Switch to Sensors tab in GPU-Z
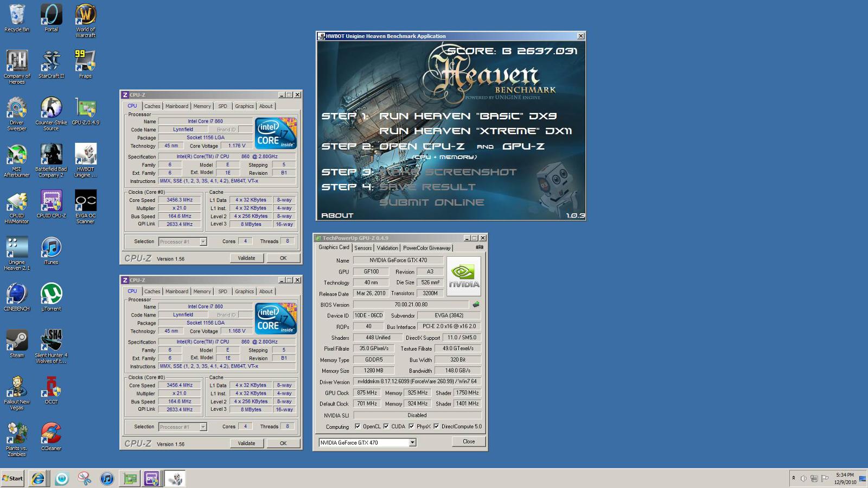Image resolution: width=868 pixels, height=488 pixels. [363, 248]
